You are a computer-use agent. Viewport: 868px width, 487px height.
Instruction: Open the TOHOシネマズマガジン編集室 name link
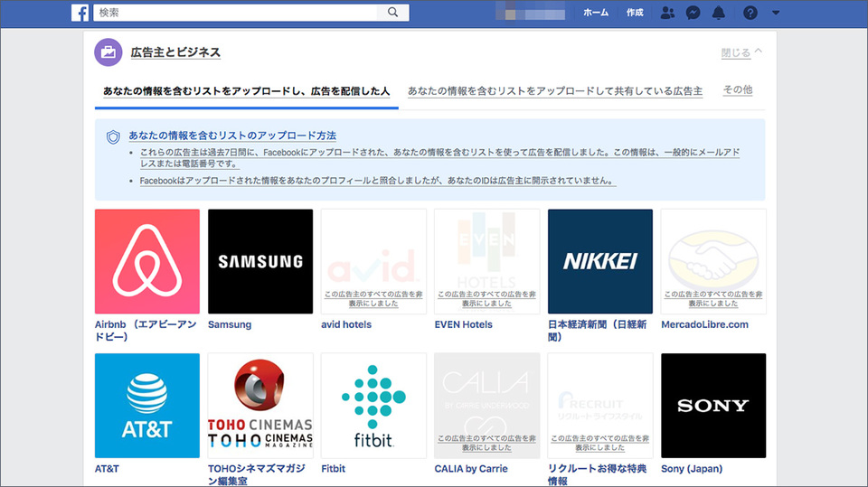click(257, 475)
